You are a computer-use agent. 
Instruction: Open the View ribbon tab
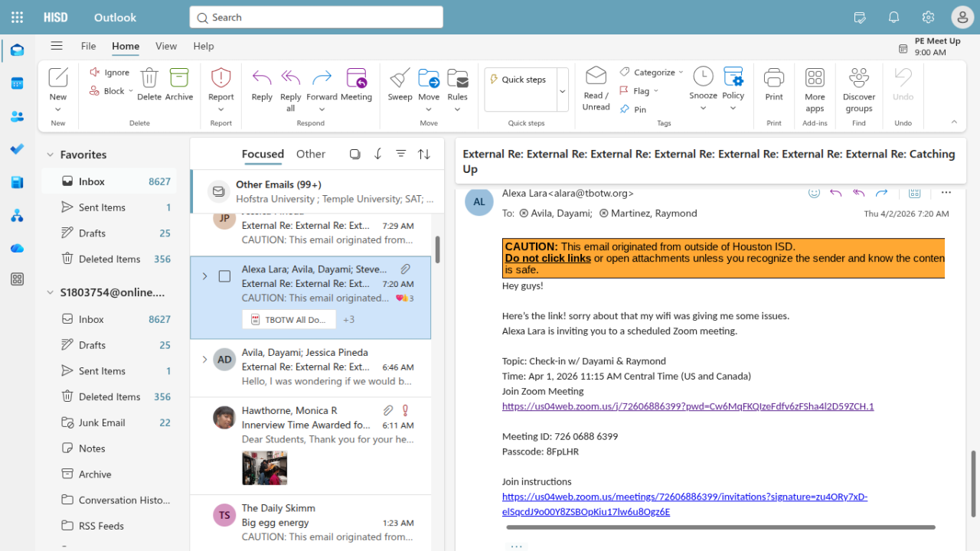166,46
